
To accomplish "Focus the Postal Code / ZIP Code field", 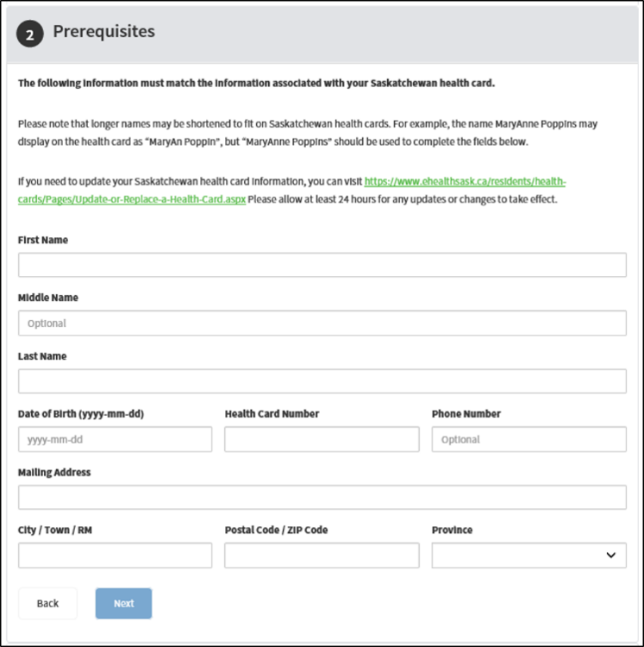I will [x=322, y=556].
